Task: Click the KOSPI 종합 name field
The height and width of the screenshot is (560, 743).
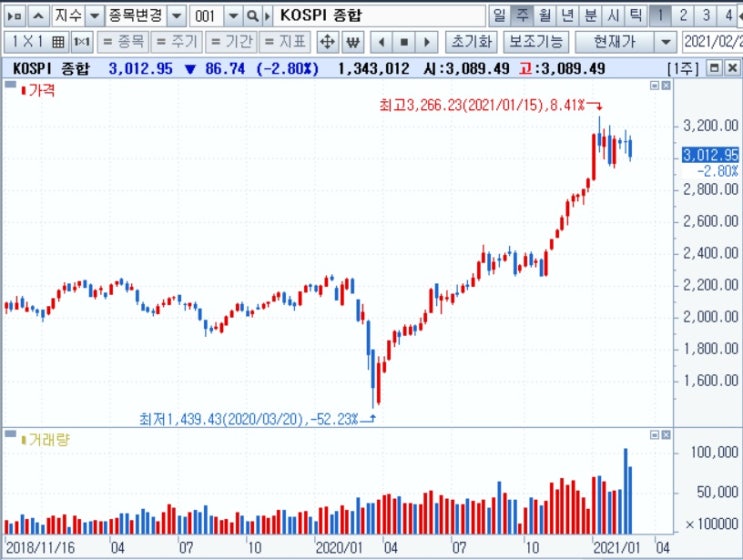Action: coord(381,16)
